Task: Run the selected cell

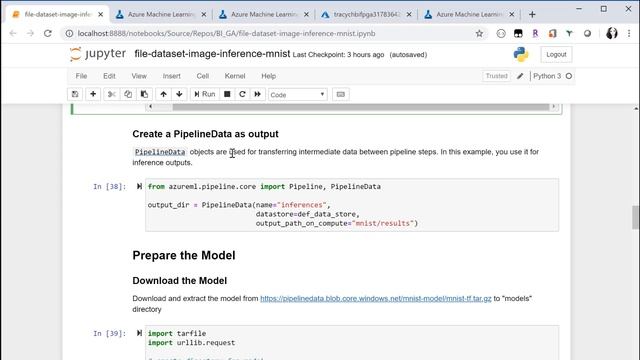Action: pyautogui.click(x=205, y=94)
